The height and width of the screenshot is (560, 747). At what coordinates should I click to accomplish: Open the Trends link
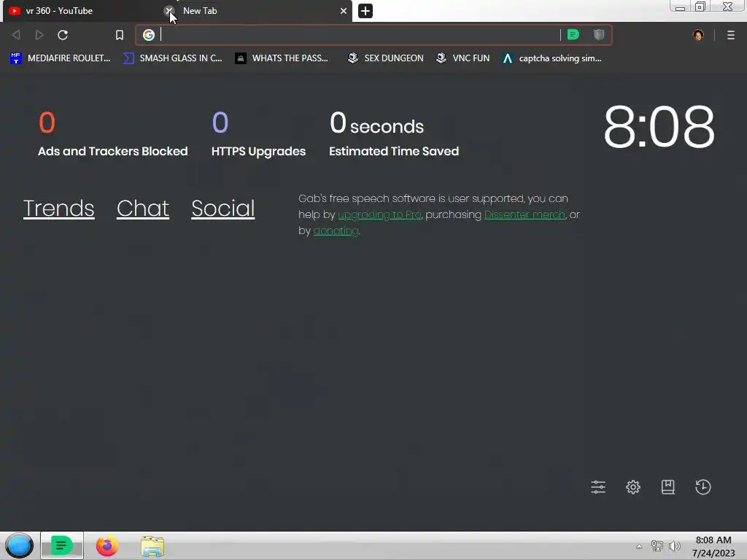coord(58,208)
